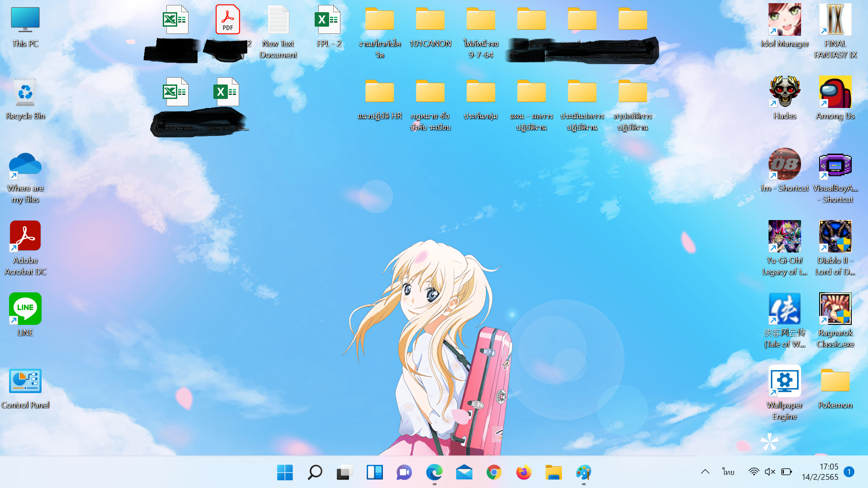This screenshot has width=868, height=488.
Task: Open the Windows Start menu
Action: (x=285, y=473)
